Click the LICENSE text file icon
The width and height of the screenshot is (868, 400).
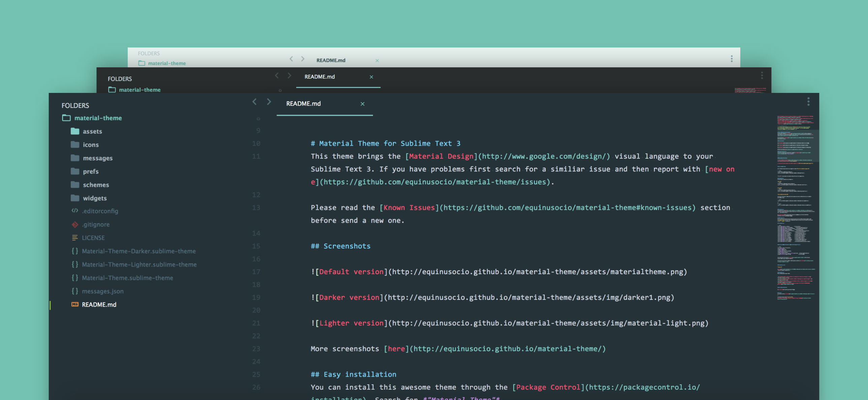(x=75, y=238)
